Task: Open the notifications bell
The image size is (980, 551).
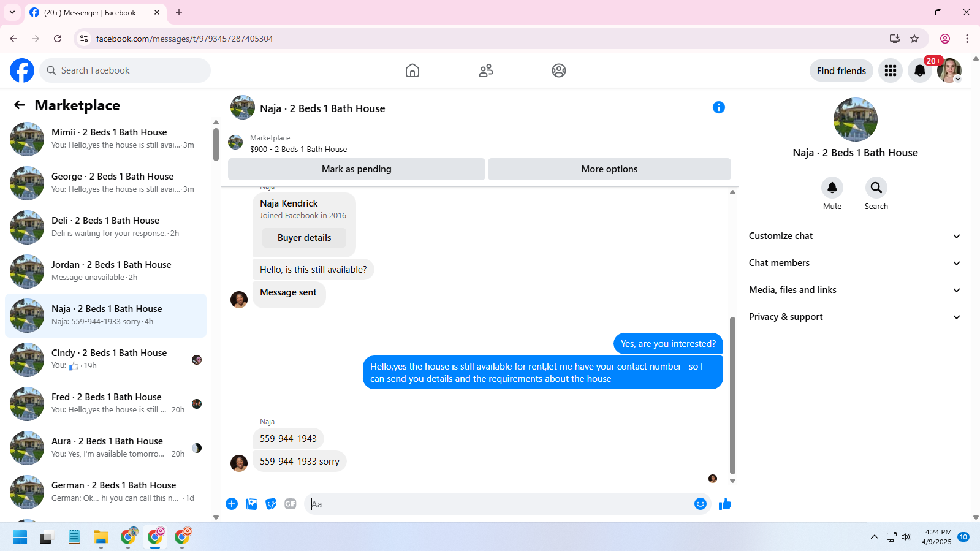Action: [x=920, y=70]
